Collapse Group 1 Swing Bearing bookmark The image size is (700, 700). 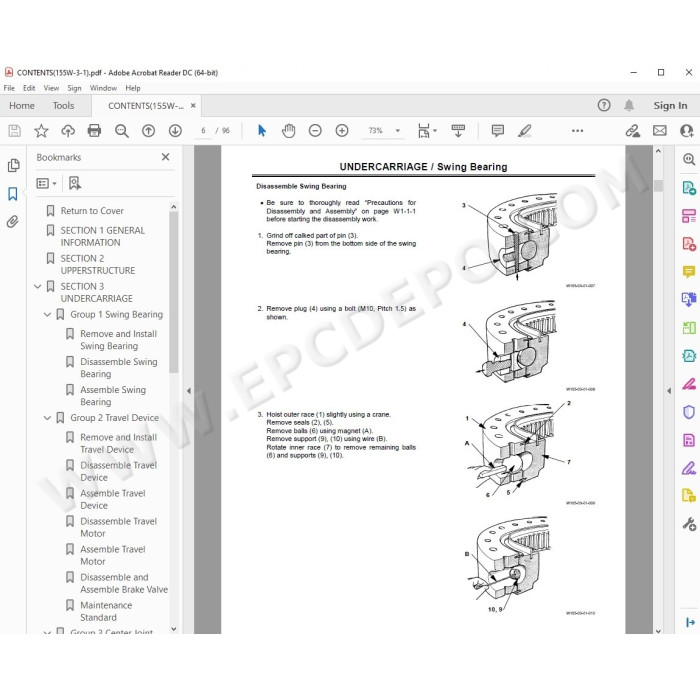pyautogui.click(x=47, y=314)
